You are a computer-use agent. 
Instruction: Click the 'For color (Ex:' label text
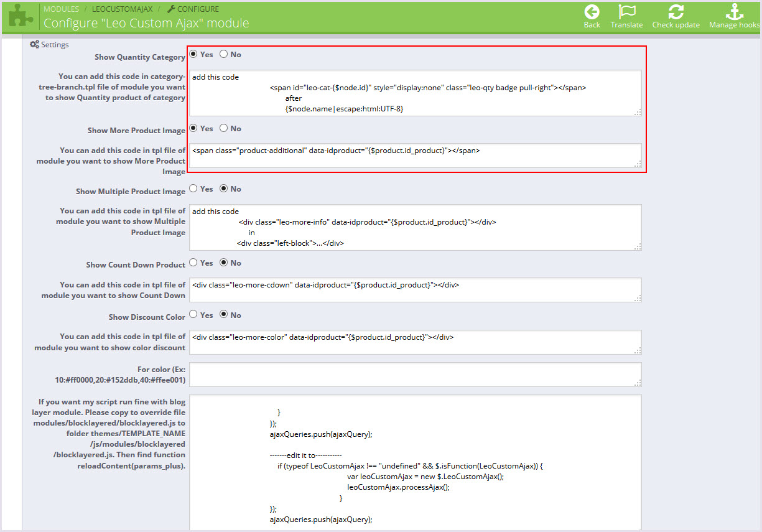(161, 369)
